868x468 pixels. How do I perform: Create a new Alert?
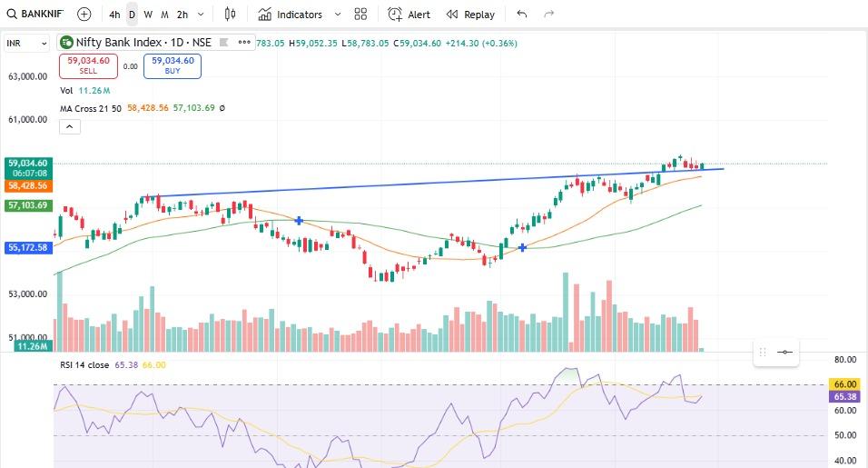[x=409, y=15]
